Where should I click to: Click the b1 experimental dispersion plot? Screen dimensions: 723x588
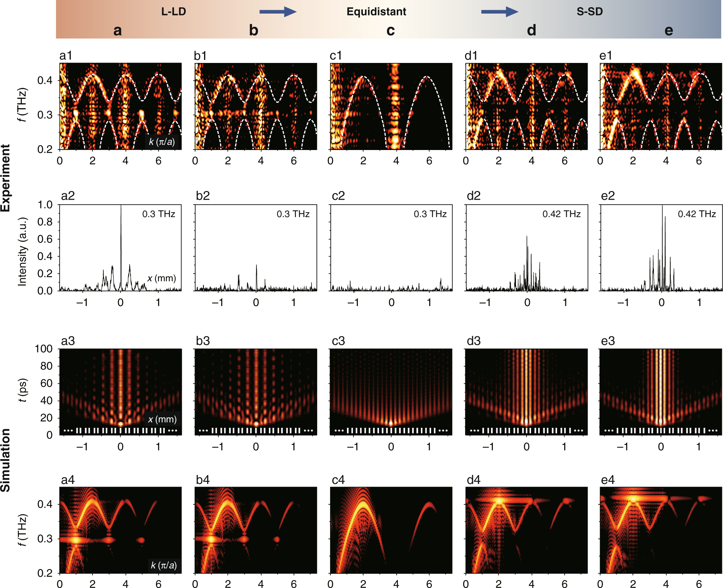pos(256,106)
